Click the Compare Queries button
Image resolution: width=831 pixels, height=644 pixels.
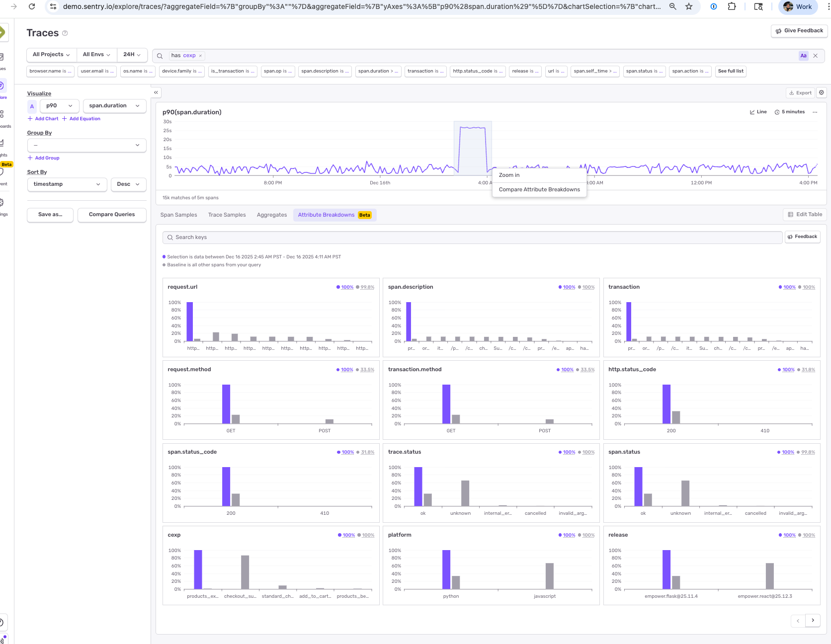[112, 215]
